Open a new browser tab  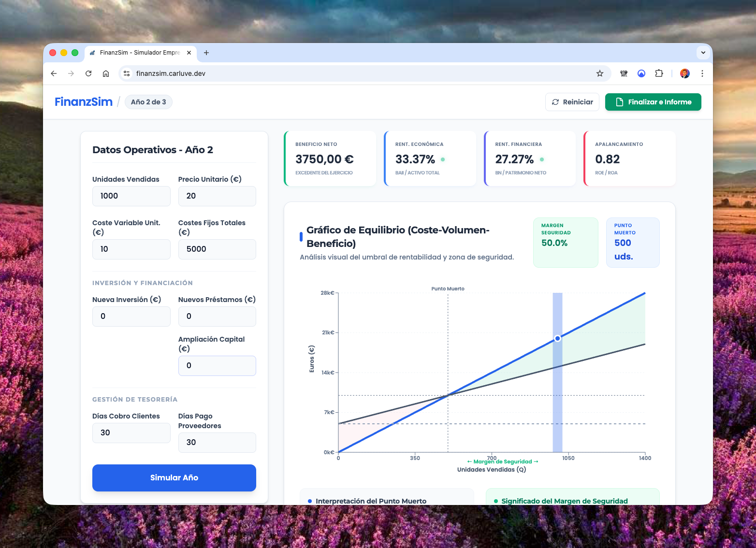[x=206, y=53]
